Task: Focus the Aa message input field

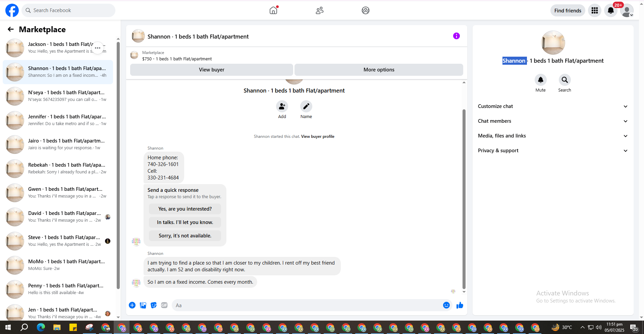Action: click(x=307, y=305)
